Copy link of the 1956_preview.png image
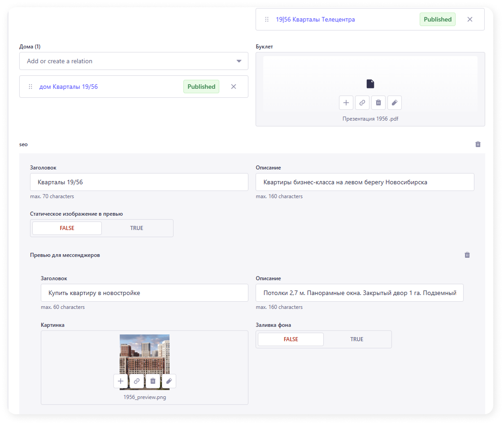Image resolution: width=504 pixels, height=425 pixels. coord(137,381)
